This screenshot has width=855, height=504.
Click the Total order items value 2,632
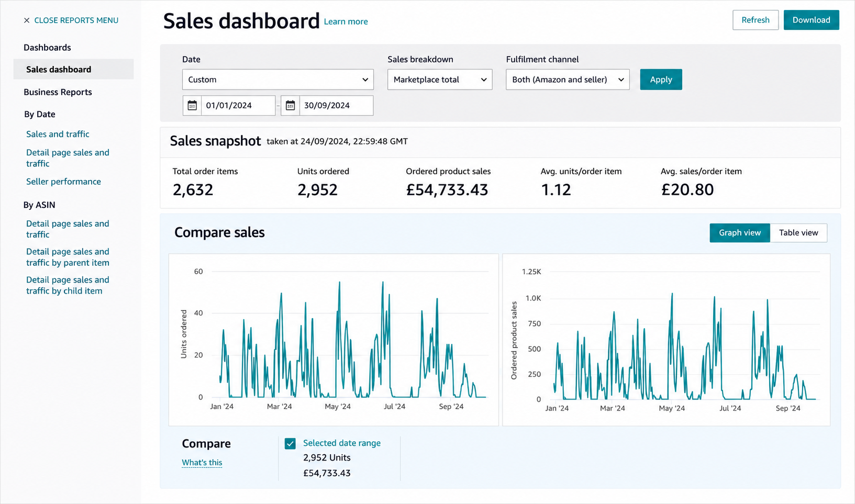(x=193, y=189)
